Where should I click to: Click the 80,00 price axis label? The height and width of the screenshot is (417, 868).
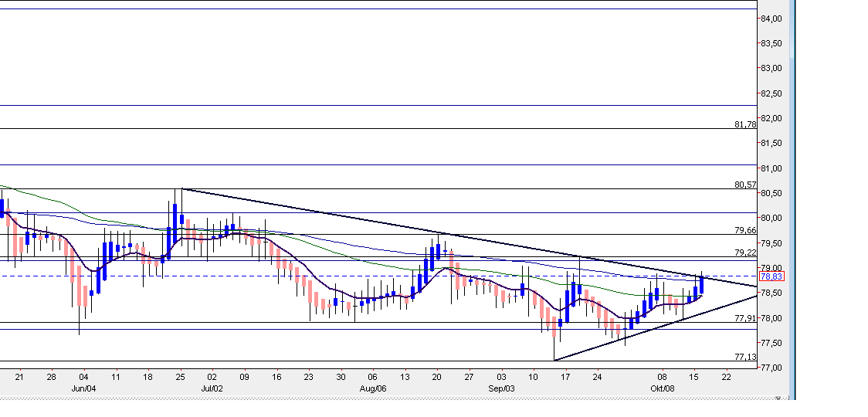tap(771, 219)
